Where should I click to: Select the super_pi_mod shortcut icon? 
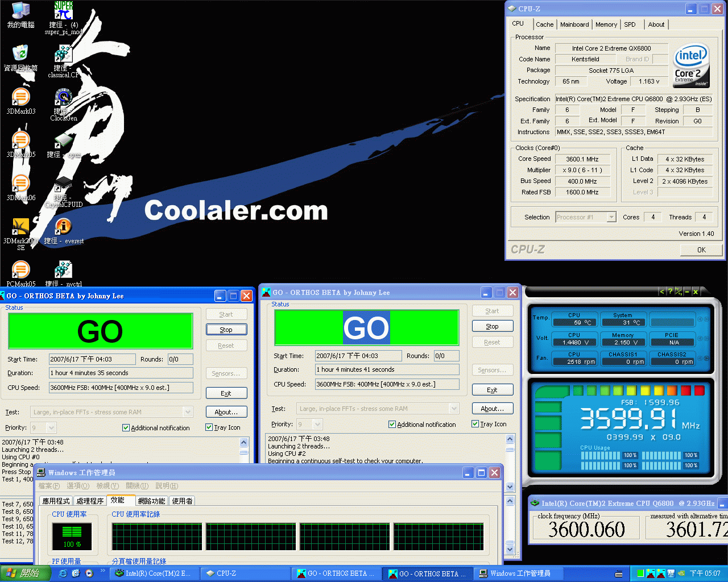coord(63,18)
